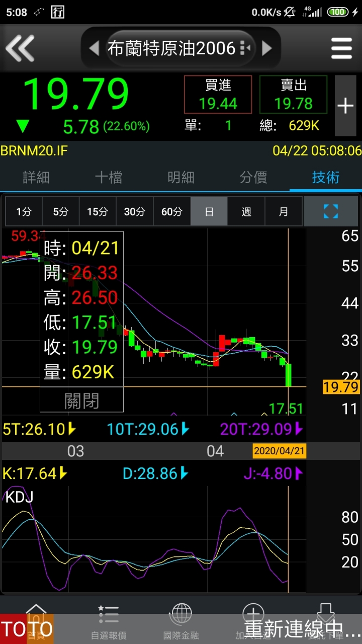The height and width of the screenshot is (644, 362).
Task: Select 1分 chart interval
Action: click(x=24, y=211)
